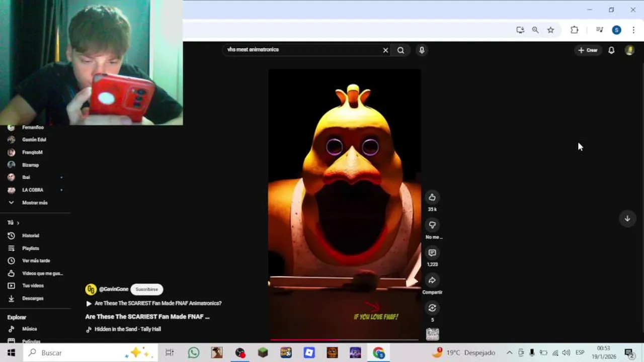Bookmark this page with star icon
This screenshot has width=644, height=362.
[x=550, y=30]
